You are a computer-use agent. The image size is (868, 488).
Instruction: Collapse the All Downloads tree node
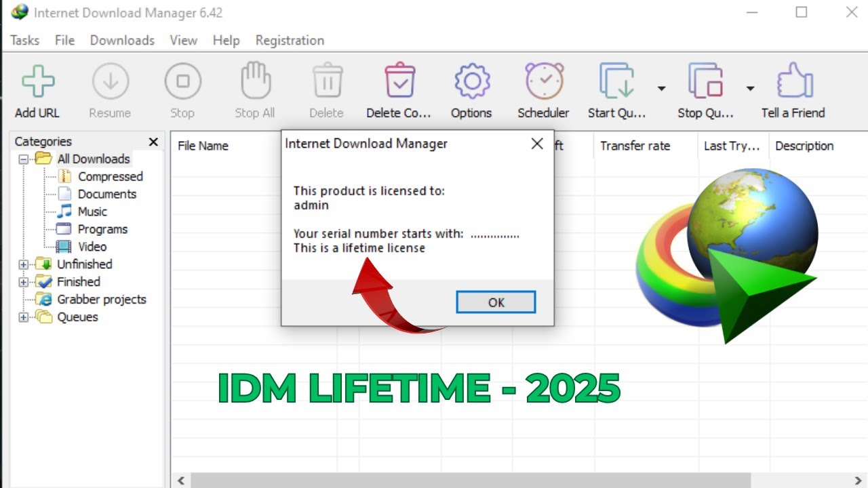(24, 159)
